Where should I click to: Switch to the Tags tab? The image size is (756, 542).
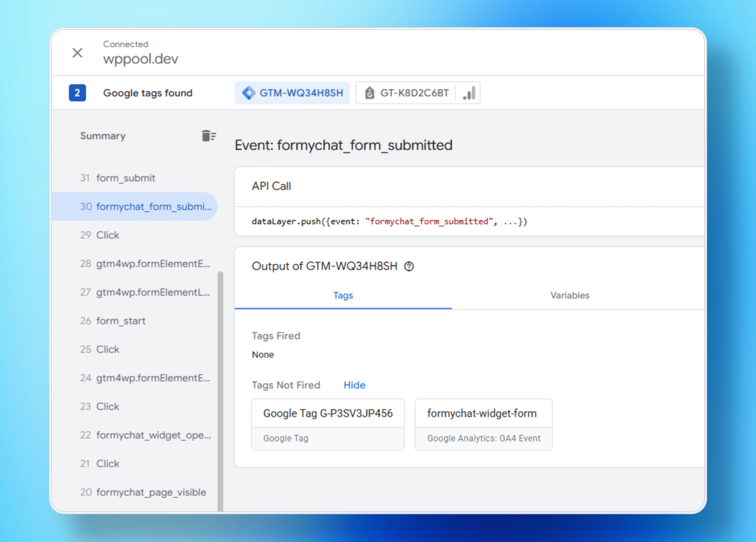tap(343, 295)
